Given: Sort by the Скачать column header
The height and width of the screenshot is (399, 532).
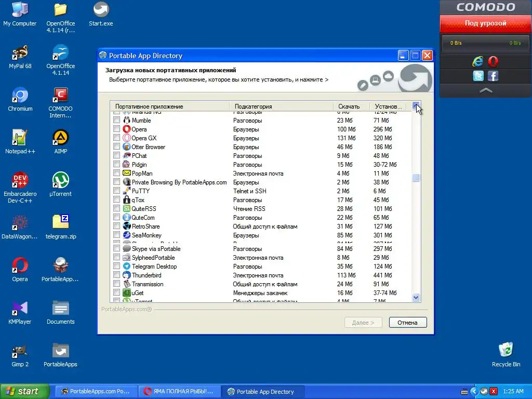Looking at the screenshot, I should pyautogui.click(x=352, y=106).
